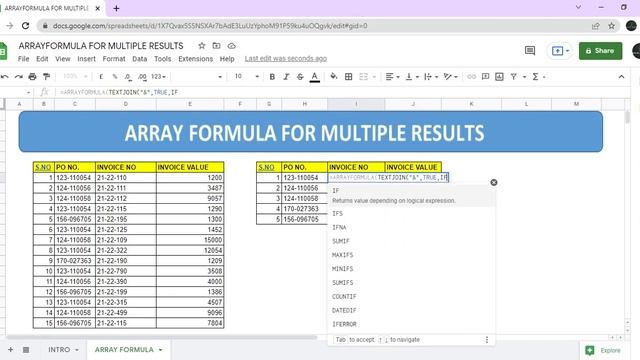Reload the browser page

(25, 26)
